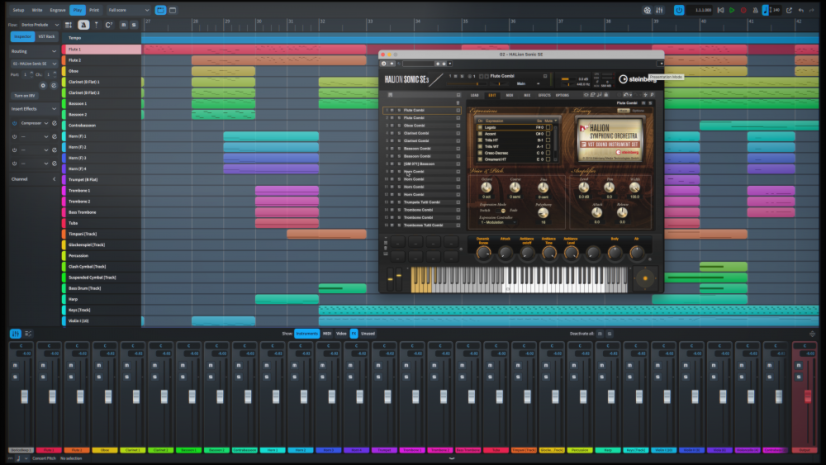This screenshot has width=826, height=465.
Task: Switch to Write mode
Action: (37, 10)
